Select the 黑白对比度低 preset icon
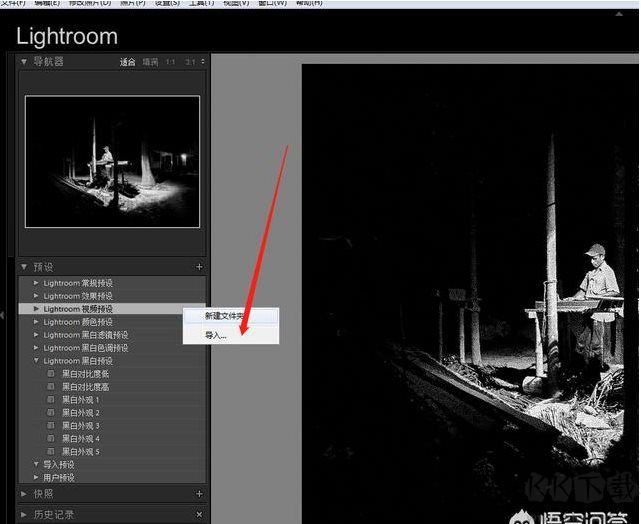 51,374
